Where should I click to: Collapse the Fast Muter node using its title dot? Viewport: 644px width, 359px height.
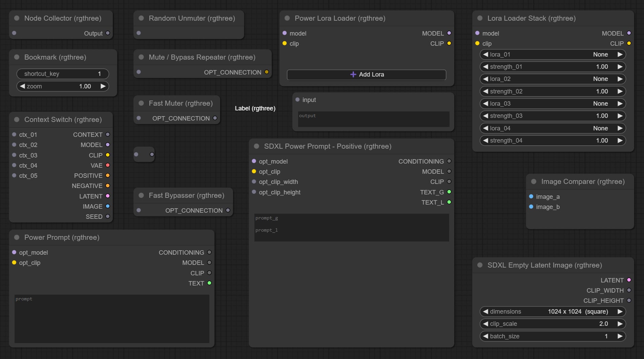click(141, 103)
